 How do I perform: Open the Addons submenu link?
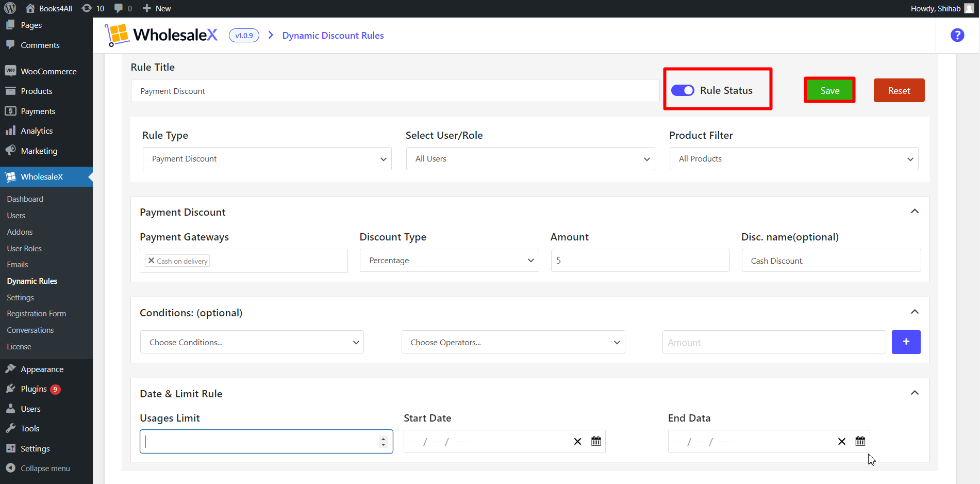pyautogui.click(x=20, y=232)
